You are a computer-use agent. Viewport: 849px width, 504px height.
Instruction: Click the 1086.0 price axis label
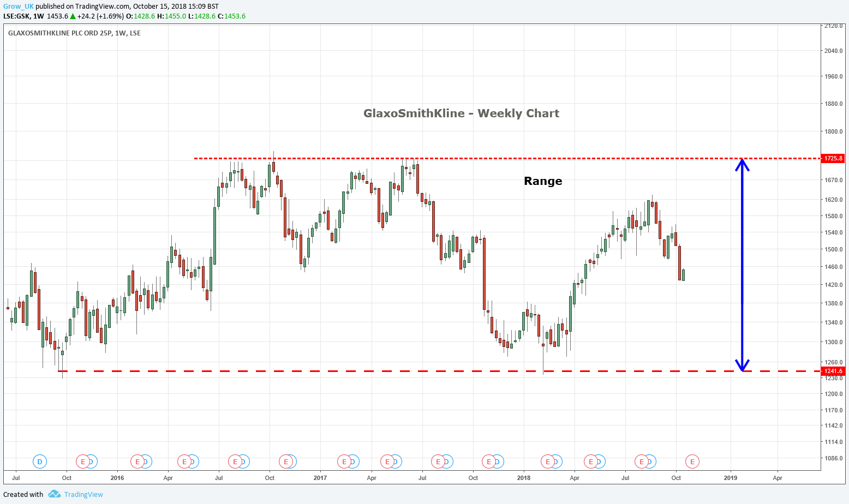833,458
